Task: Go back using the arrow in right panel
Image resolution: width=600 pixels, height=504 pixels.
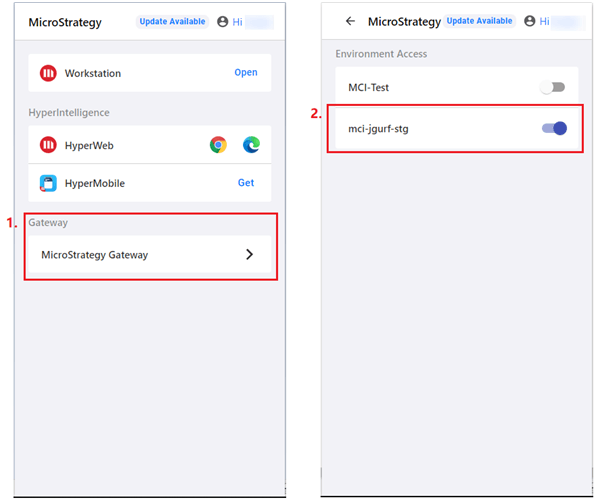Action: (350, 21)
